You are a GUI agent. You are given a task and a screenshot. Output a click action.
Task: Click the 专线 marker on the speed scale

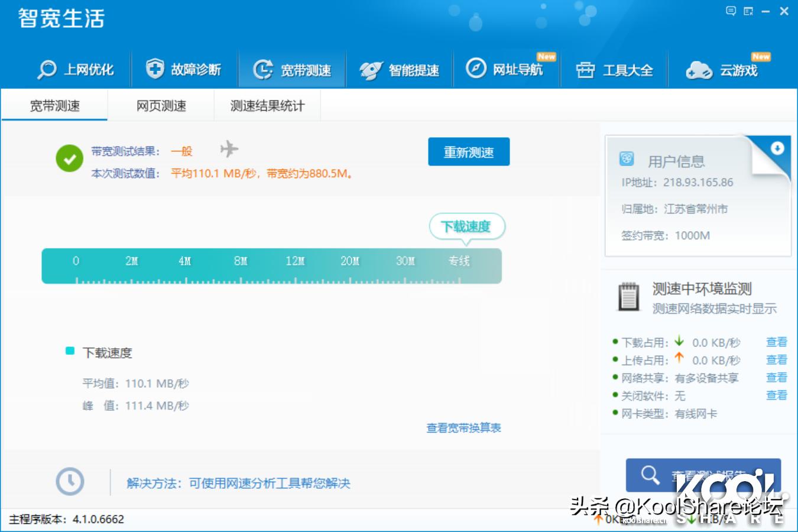459,261
